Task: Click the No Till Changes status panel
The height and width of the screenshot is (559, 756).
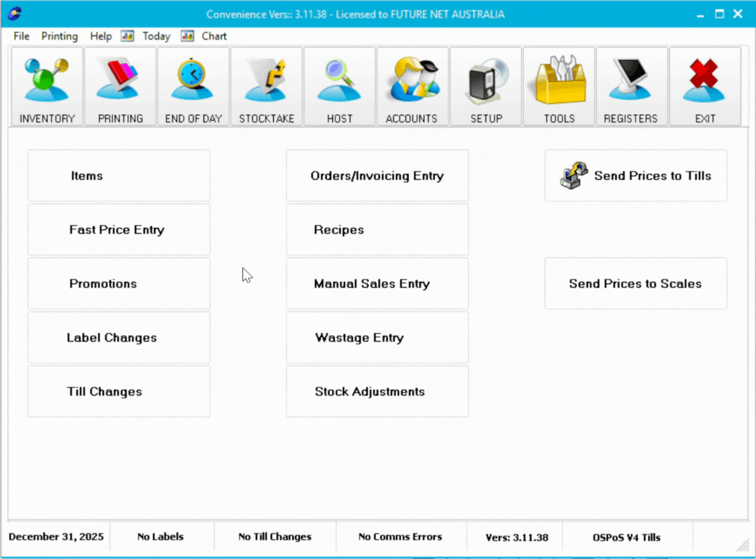Action: (x=275, y=536)
